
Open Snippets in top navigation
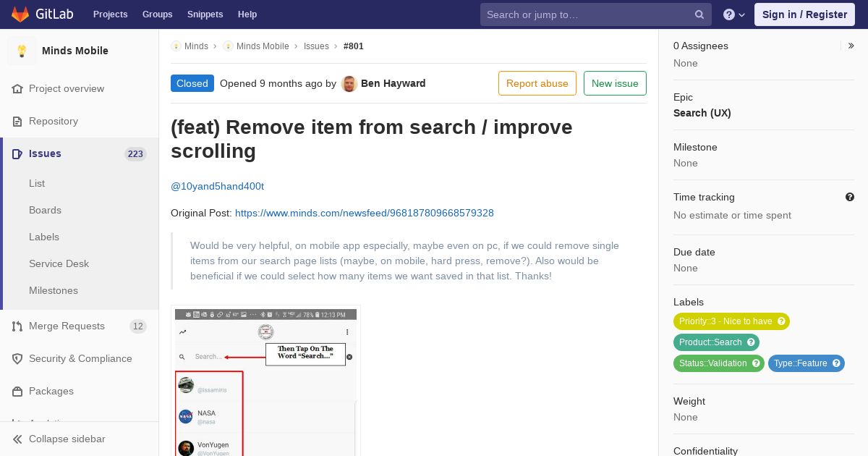pyautogui.click(x=205, y=14)
